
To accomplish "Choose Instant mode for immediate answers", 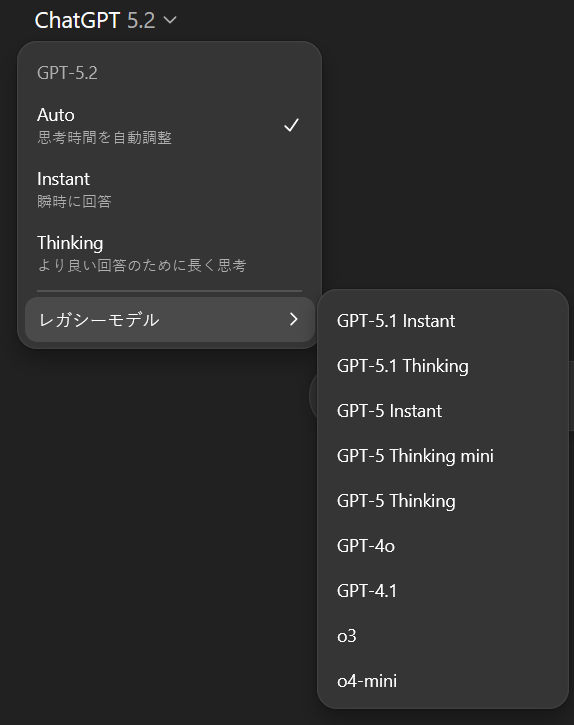I will tap(169, 189).
